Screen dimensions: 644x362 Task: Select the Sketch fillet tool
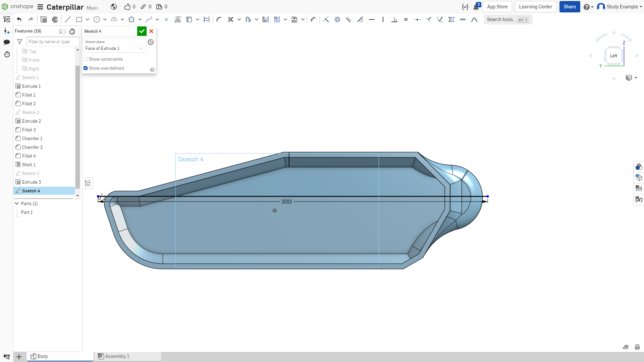pyautogui.click(x=219, y=19)
